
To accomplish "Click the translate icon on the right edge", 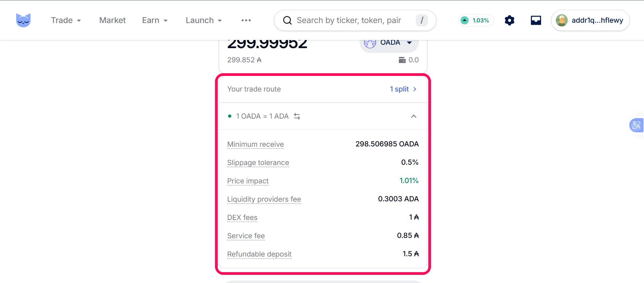I will 636,125.
